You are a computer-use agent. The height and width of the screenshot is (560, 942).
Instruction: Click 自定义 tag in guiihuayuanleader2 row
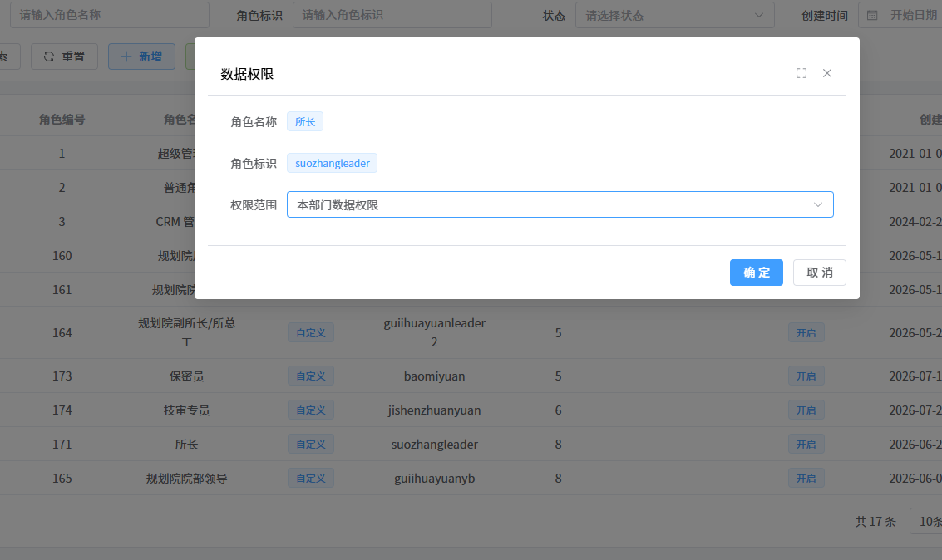311,333
